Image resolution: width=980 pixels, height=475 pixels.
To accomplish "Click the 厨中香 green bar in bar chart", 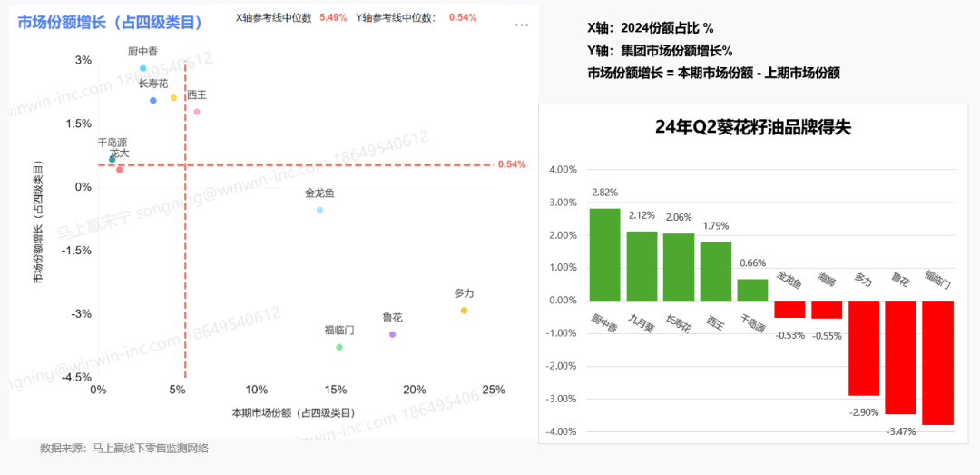I will pos(605,254).
